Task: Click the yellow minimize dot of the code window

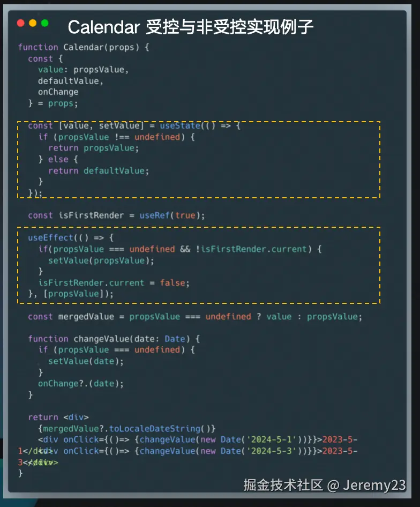Action: click(x=33, y=23)
